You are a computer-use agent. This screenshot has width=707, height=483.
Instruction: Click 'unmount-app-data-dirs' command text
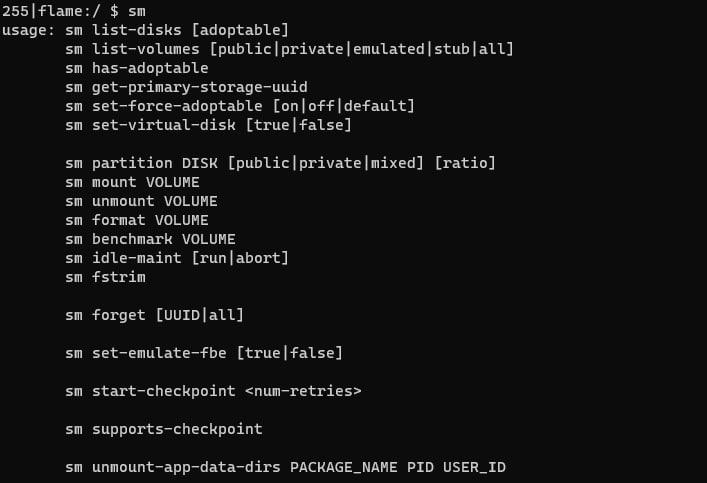[185, 467]
